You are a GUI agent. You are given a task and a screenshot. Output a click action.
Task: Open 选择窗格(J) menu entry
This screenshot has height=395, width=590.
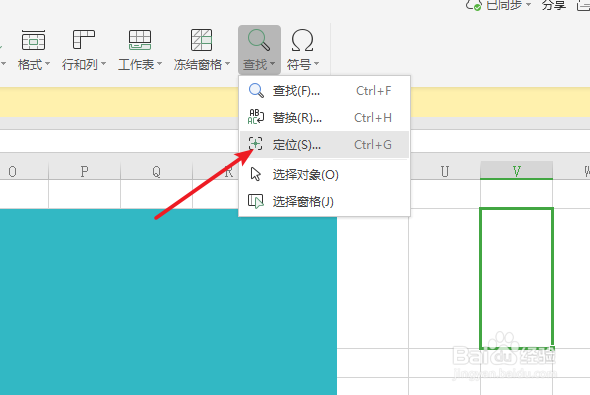(x=324, y=202)
